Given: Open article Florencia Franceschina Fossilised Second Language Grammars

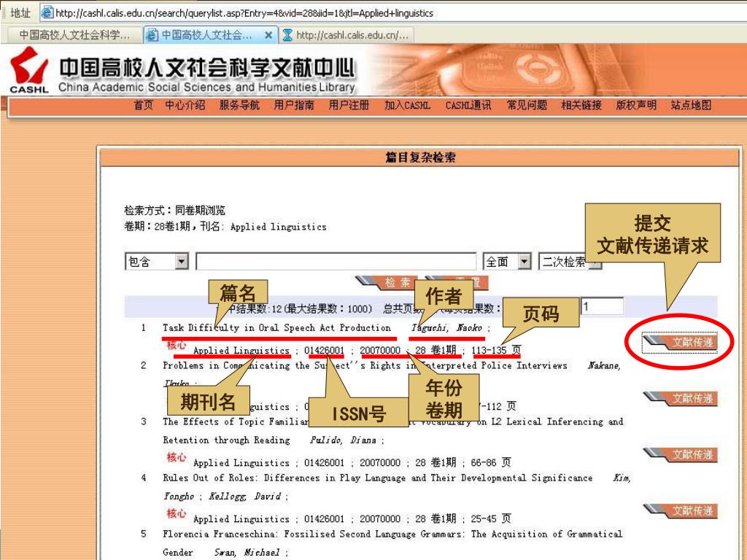Looking at the screenshot, I should [x=392, y=542].
